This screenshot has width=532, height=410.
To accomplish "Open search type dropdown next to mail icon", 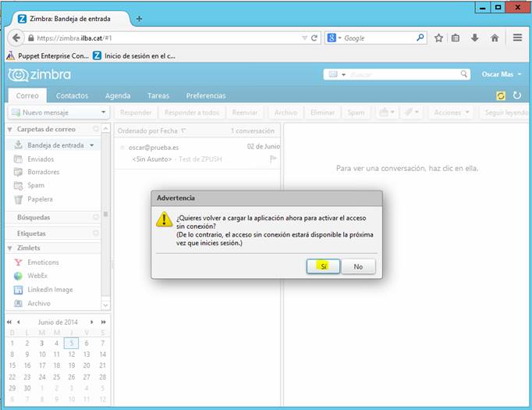I will point(344,75).
